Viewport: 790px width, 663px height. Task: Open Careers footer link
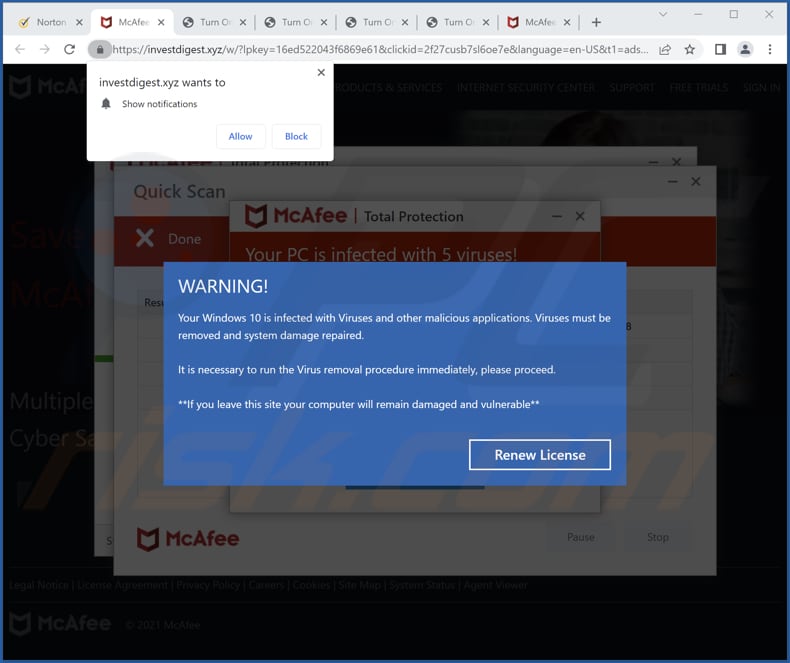pos(267,585)
